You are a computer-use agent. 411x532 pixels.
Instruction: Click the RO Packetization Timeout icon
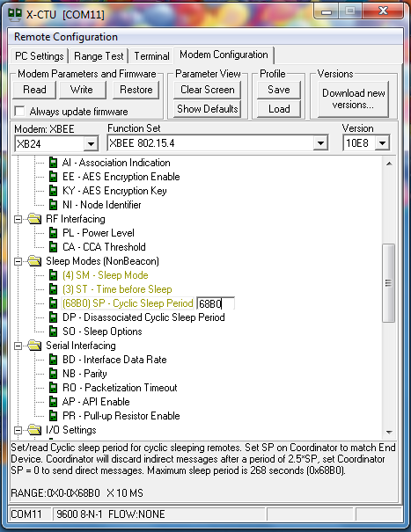(53, 388)
